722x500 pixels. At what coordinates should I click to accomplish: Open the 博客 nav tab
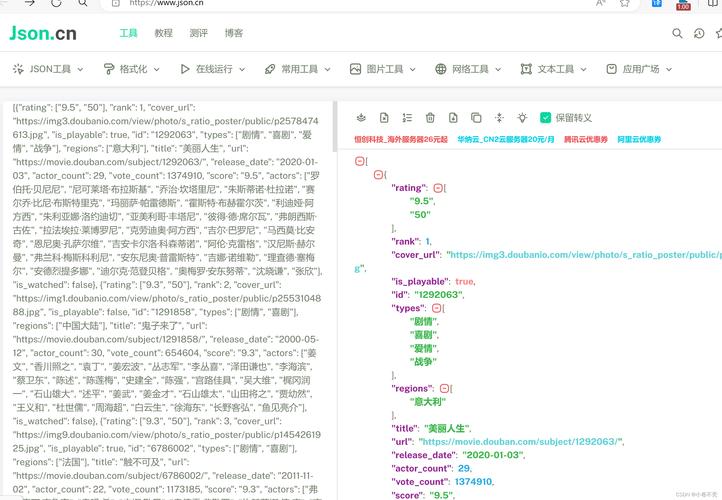click(x=233, y=33)
